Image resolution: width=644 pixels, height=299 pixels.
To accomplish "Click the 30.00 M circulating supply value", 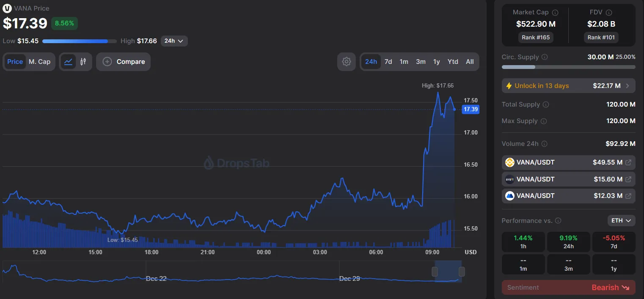I will pyautogui.click(x=600, y=57).
